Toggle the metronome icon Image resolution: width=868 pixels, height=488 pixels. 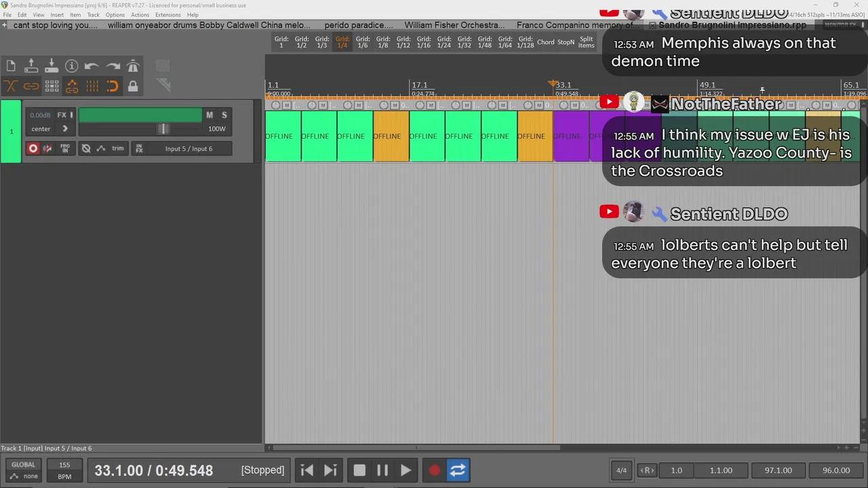tap(133, 66)
